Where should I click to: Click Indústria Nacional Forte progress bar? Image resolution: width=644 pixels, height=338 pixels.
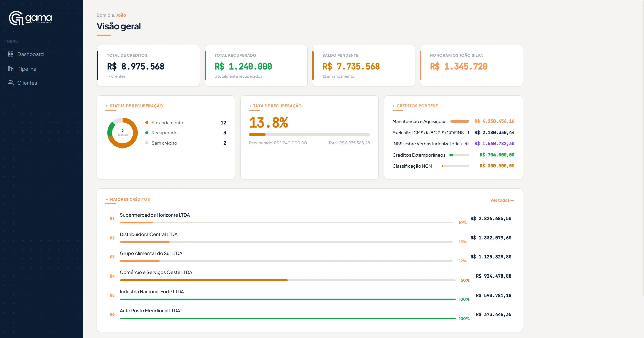(288, 299)
